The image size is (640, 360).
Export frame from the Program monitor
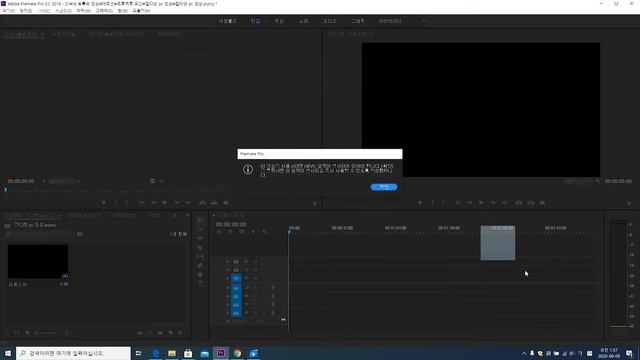[542, 203]
